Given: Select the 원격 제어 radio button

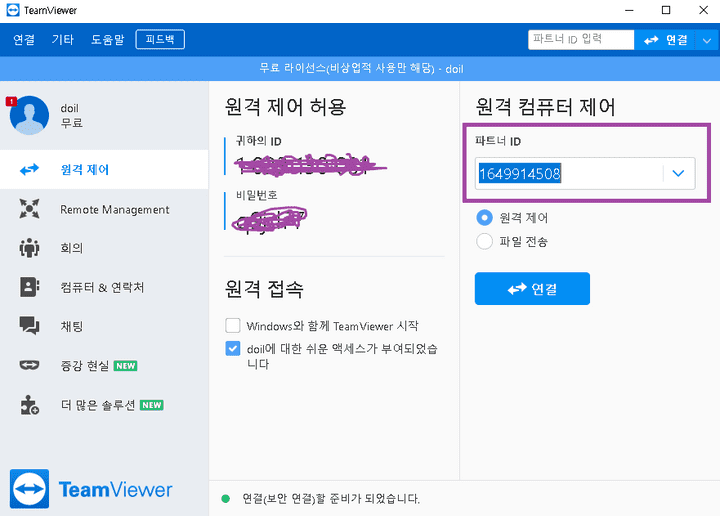Looking at the screenshot, I should coord(484,218).
